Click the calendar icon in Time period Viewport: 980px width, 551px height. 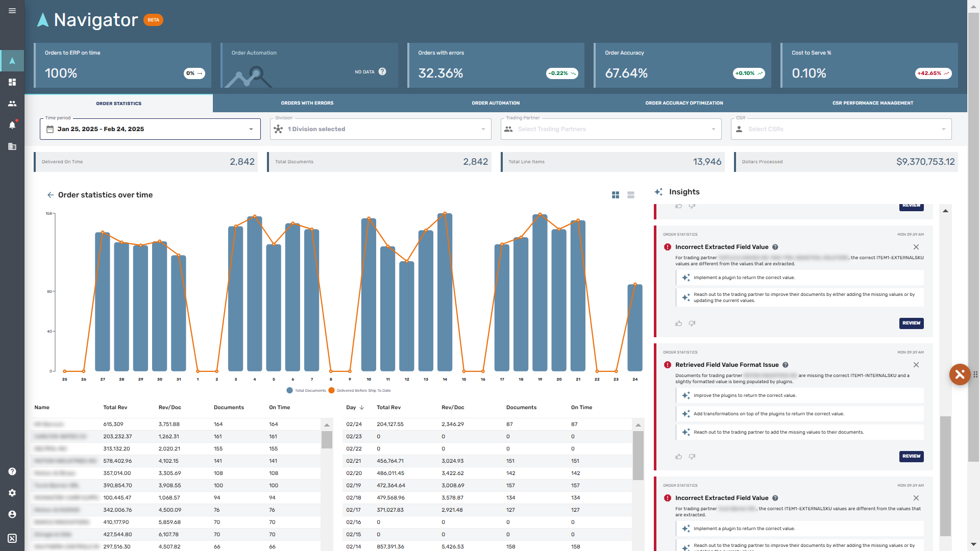tap(50, 129)
